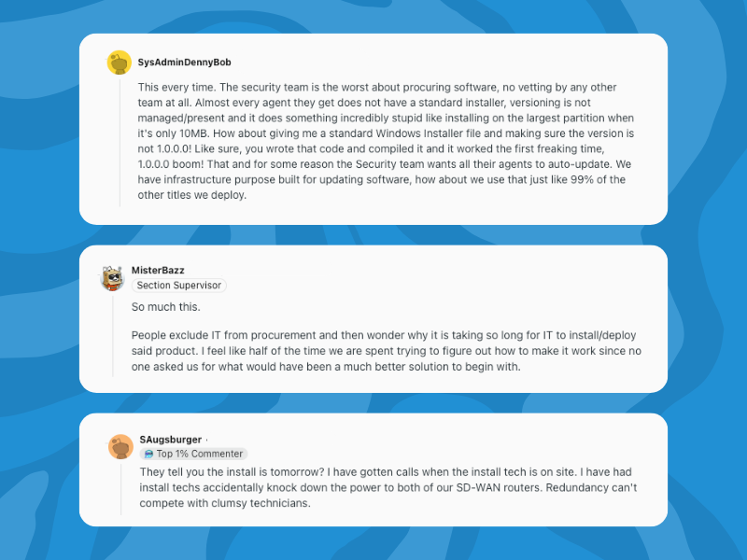
Task: Click MisterBazz's box-head avatar
Action: (x=112, y=278)
